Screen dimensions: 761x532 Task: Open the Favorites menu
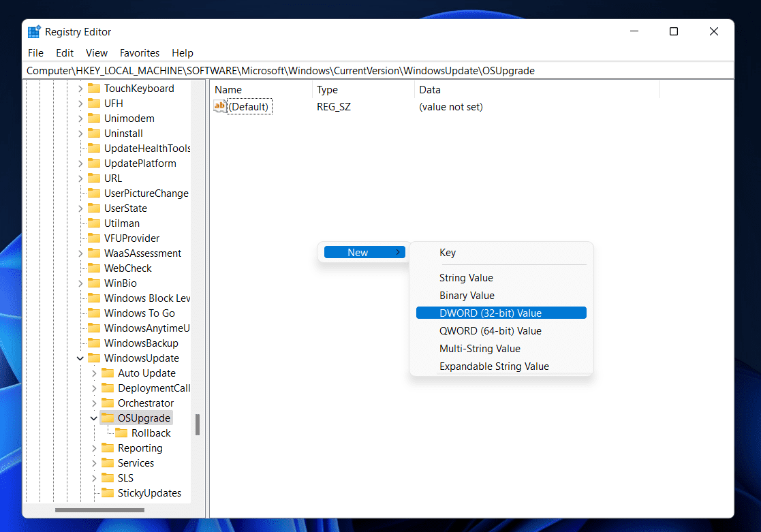click(139, 53)
